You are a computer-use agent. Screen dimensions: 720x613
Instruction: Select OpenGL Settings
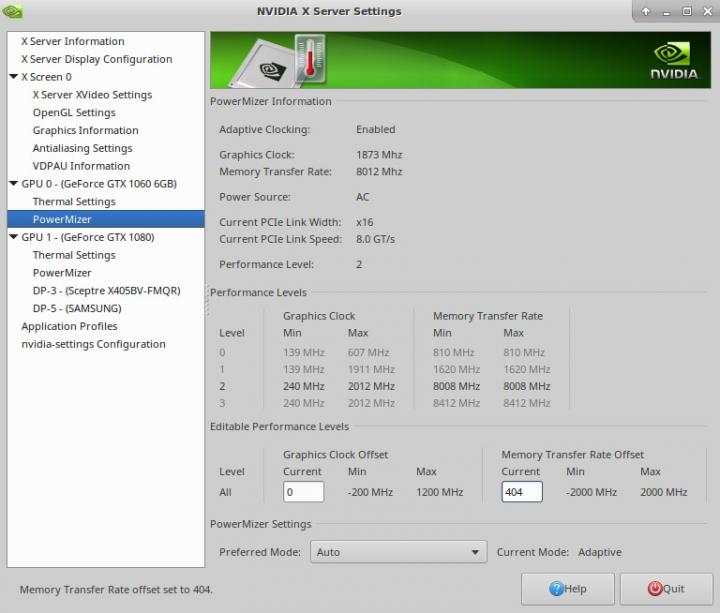tap(74, 112)
